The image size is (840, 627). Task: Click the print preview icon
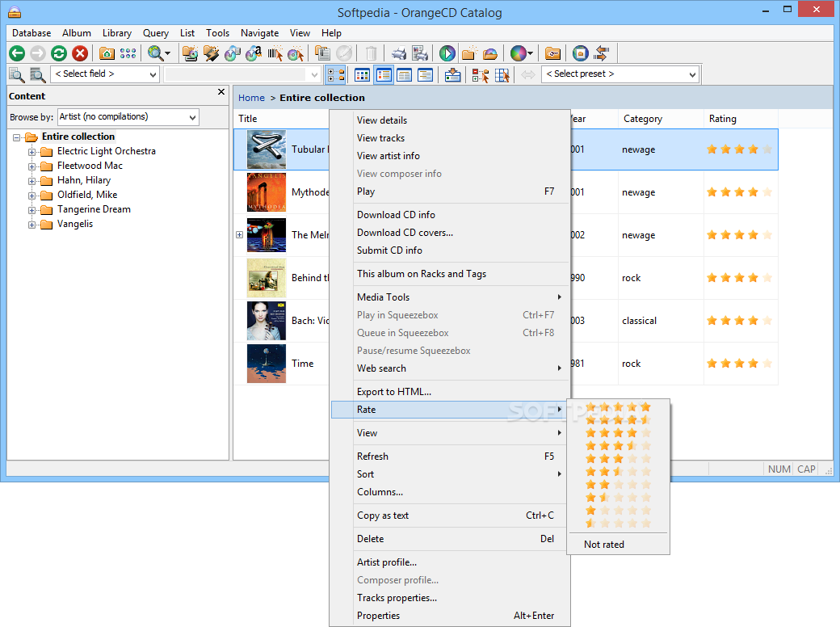[420, 53]
